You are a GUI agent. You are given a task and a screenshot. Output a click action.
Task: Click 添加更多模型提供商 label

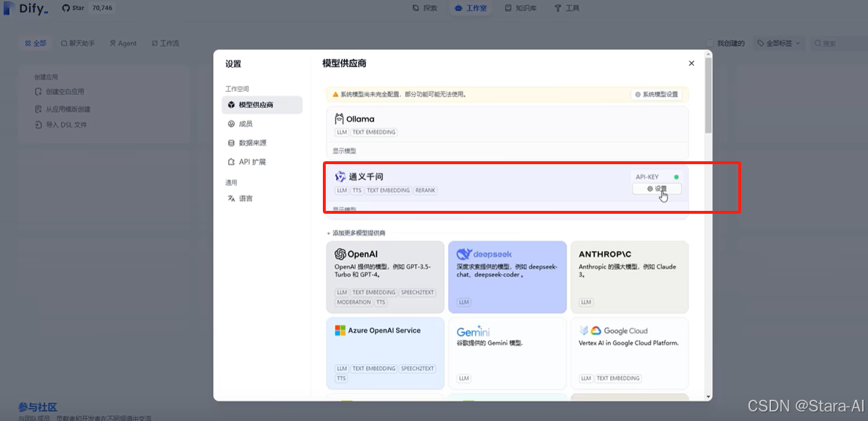356,233
